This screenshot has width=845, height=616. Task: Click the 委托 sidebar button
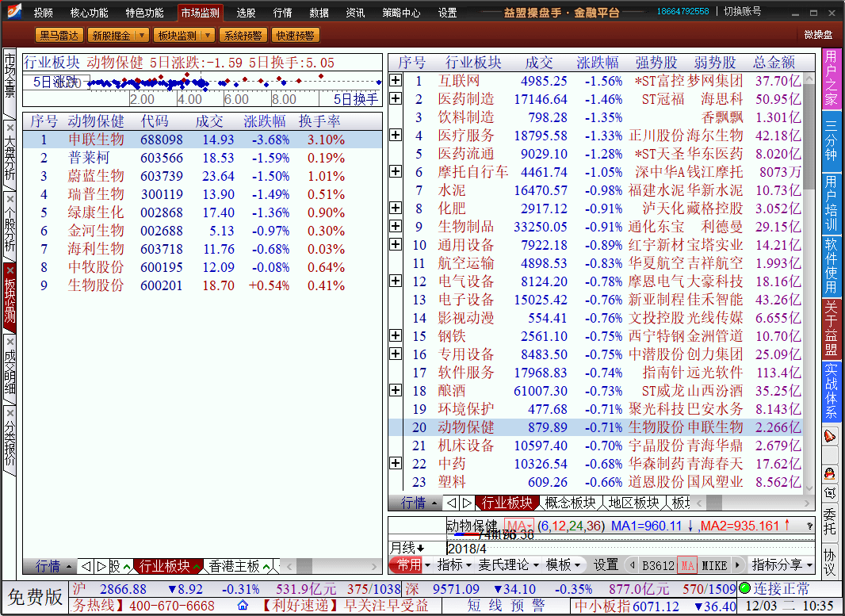click(830, 521)
